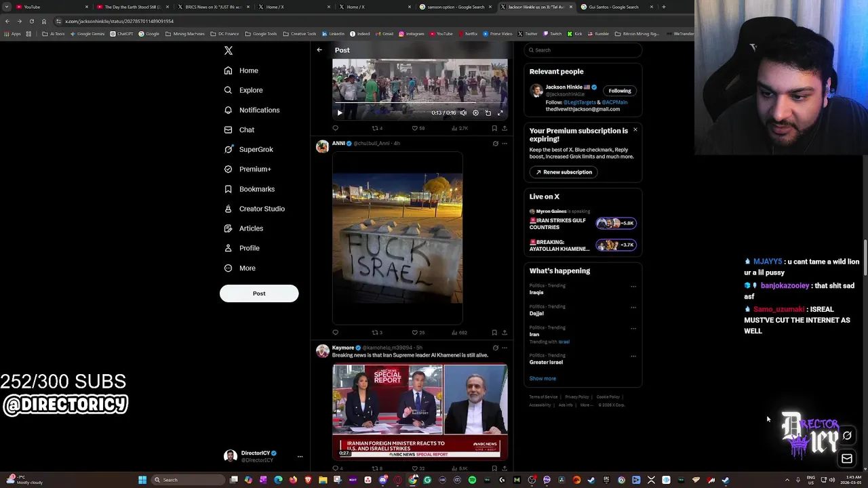Image resolution: width=868 pixels, height=488 pixels.
Task: Open the Windows Start menu
Action: [x=142, y=480]
